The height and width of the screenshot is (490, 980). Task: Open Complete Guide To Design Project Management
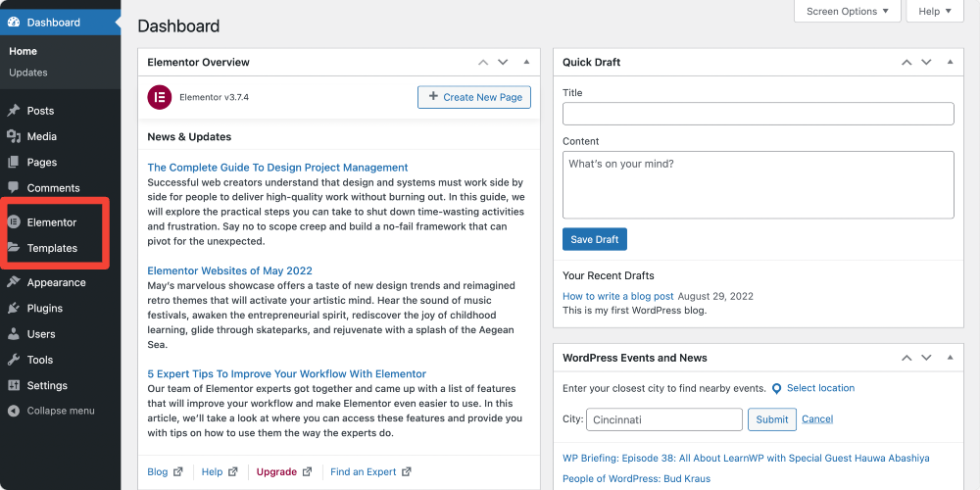[x=277, y=168]
